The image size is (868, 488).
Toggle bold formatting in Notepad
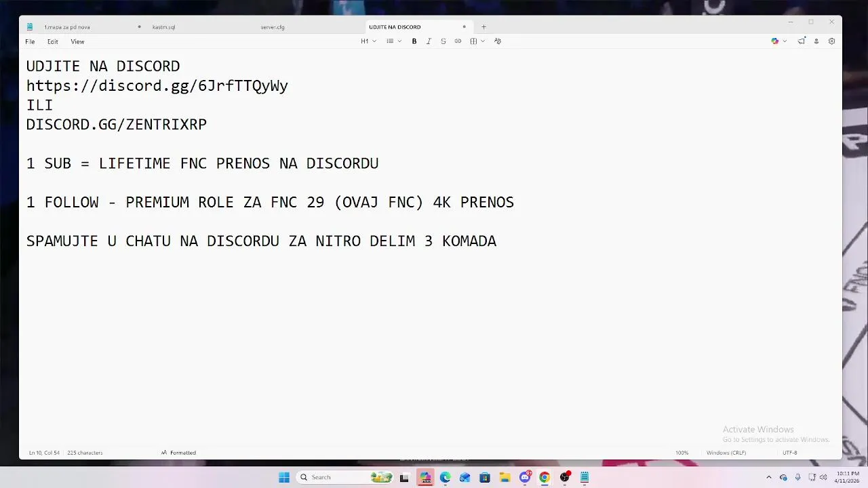(x=414, y=41)
